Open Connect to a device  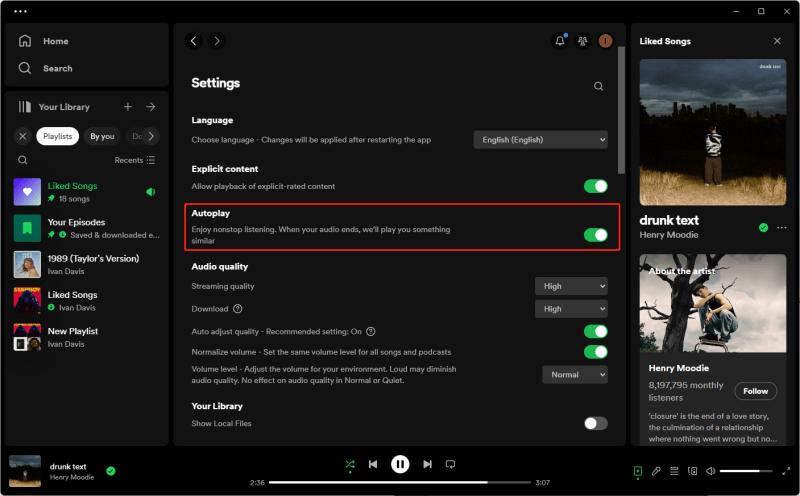(x=692, y=471)
